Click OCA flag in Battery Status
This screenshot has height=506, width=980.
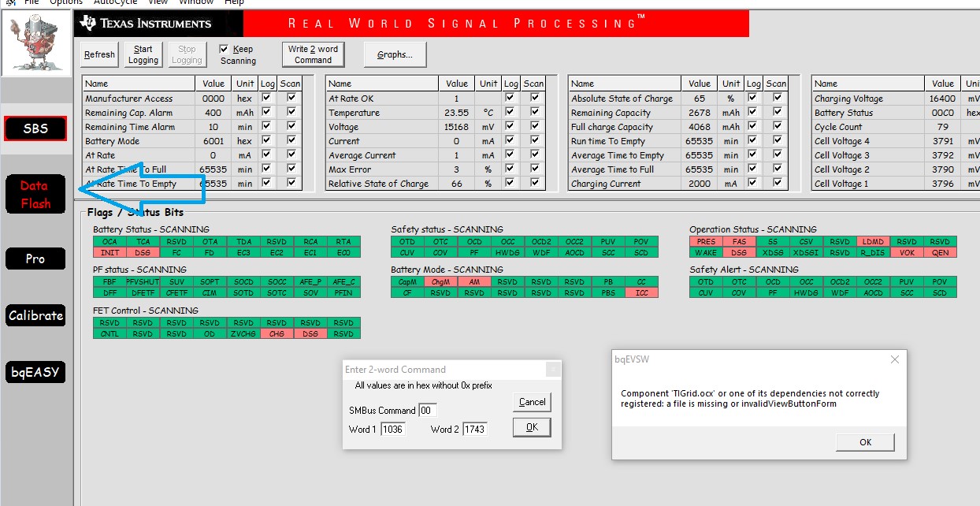click(x=110, y=242)
